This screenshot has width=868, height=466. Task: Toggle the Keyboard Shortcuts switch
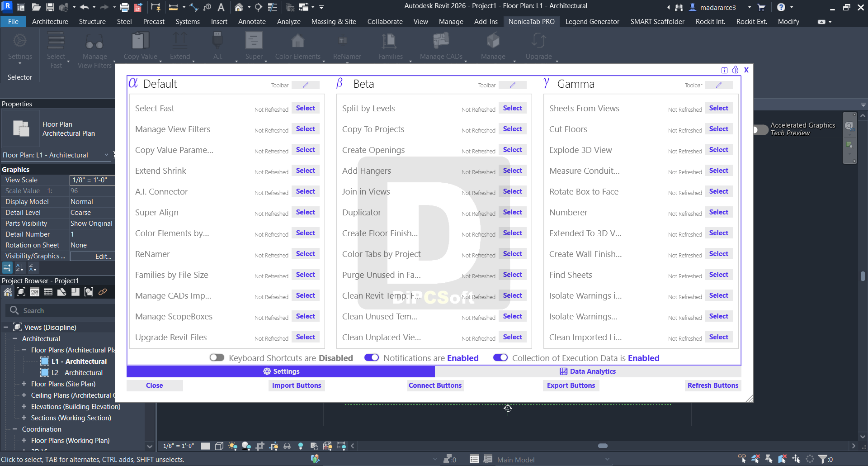click(217, 358)
